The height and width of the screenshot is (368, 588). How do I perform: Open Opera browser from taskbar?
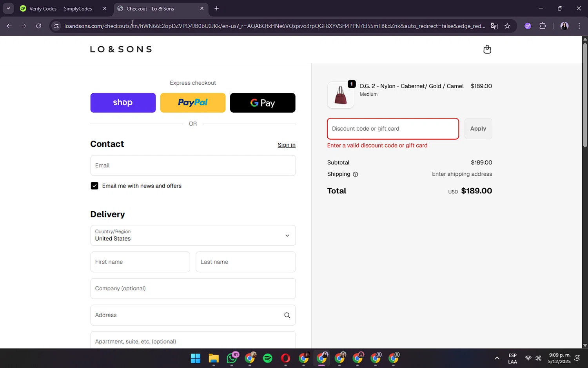point(285,358)
